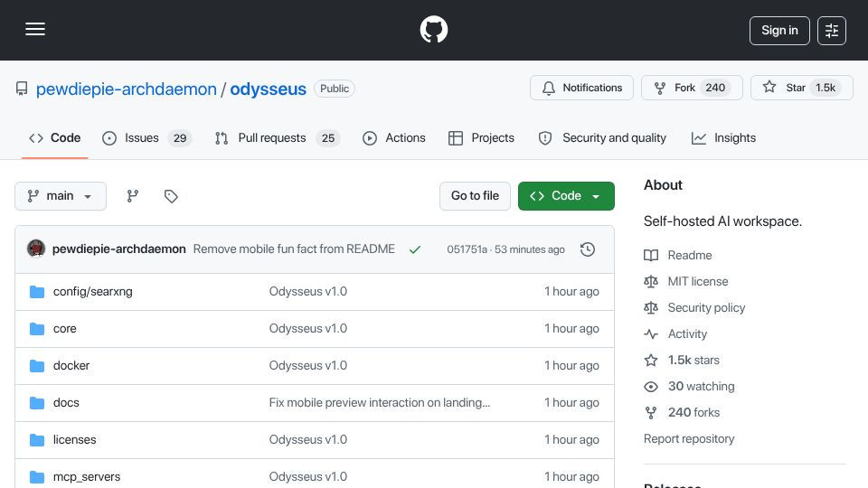Select the Code tab

point(55,138)
